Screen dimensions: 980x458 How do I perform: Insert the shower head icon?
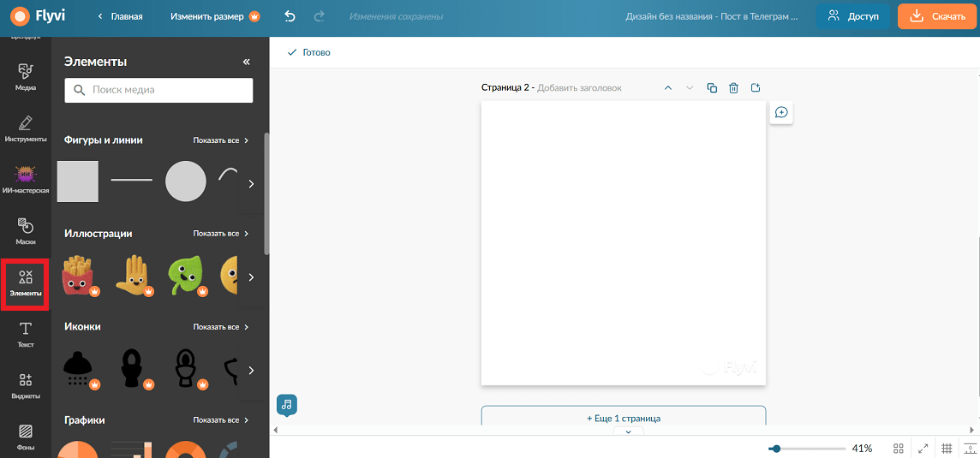pyautogui.click(x=79, y=369)
